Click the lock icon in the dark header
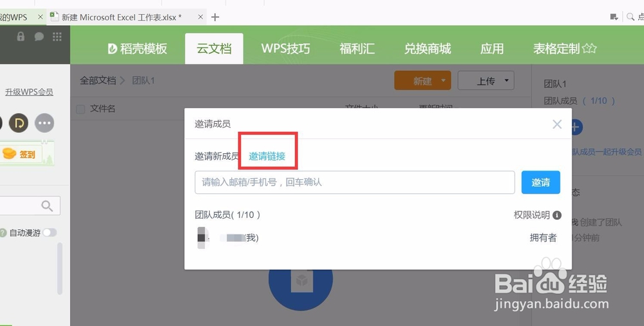Image resolution: width=644 pixels, height=326 pixels. [x=21, y=37]
